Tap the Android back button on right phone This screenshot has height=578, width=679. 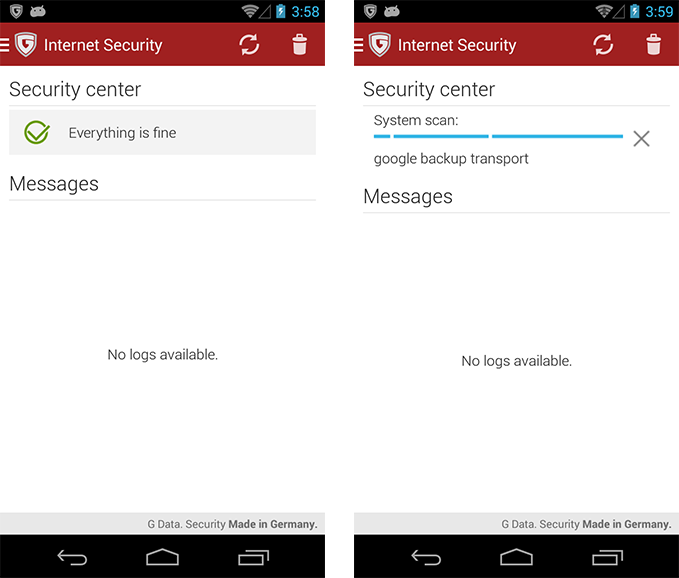pos(426,557)
